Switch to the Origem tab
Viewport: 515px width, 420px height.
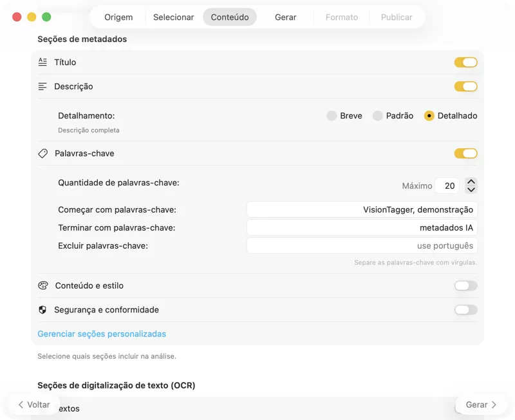pos(118,17)
